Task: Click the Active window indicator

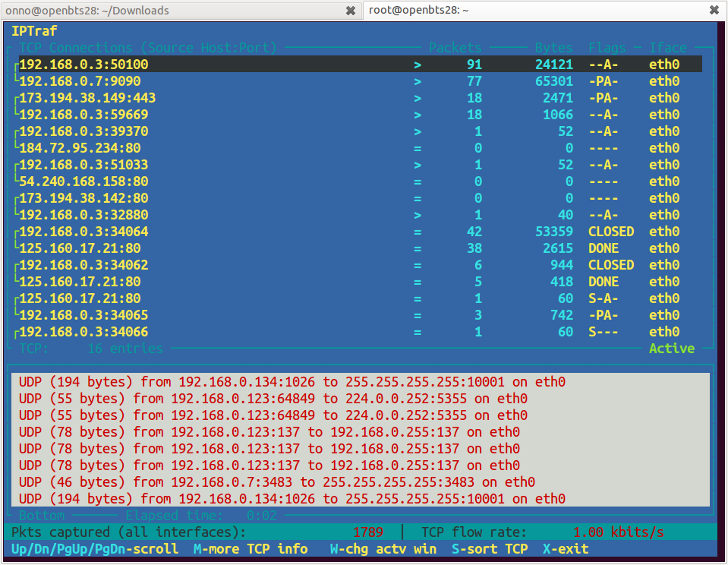Action: point(672,349)
